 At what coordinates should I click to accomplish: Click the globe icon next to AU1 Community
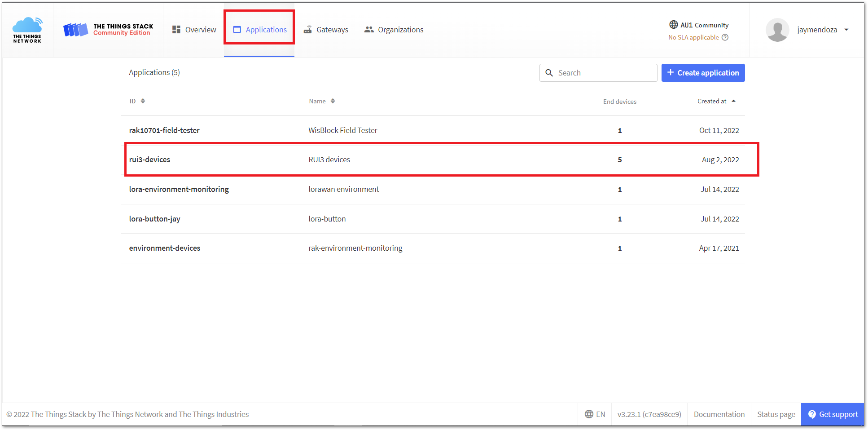(x=673, y=25)
